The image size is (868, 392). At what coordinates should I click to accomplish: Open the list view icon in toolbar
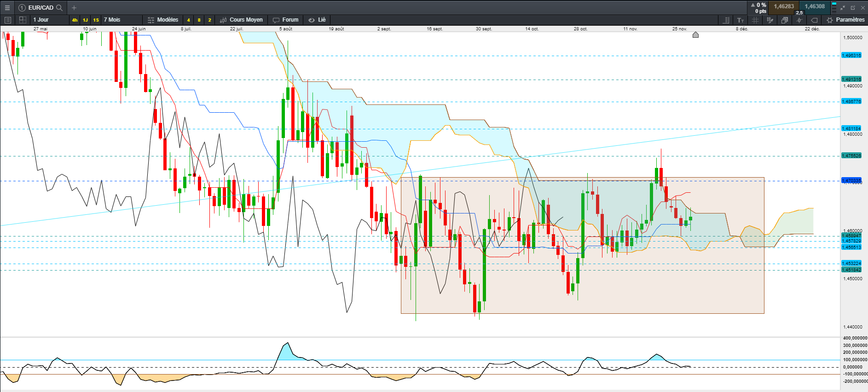7,20
